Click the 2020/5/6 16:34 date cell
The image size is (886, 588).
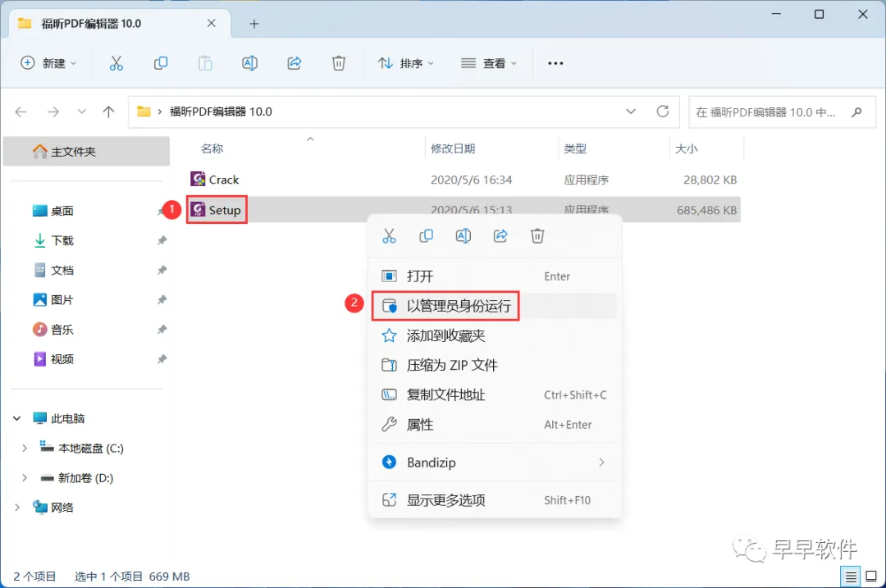click(x=471, y=180)
